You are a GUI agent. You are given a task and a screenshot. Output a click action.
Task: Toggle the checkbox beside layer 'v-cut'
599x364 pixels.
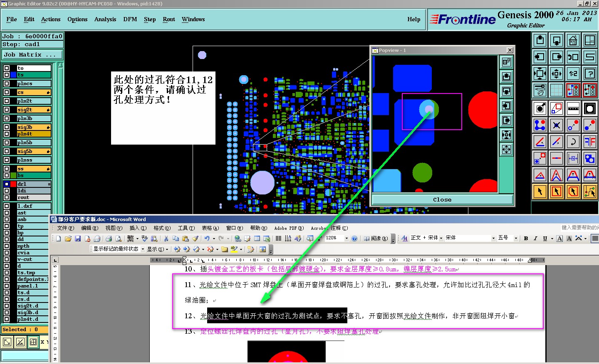click(x=7, y=259)
